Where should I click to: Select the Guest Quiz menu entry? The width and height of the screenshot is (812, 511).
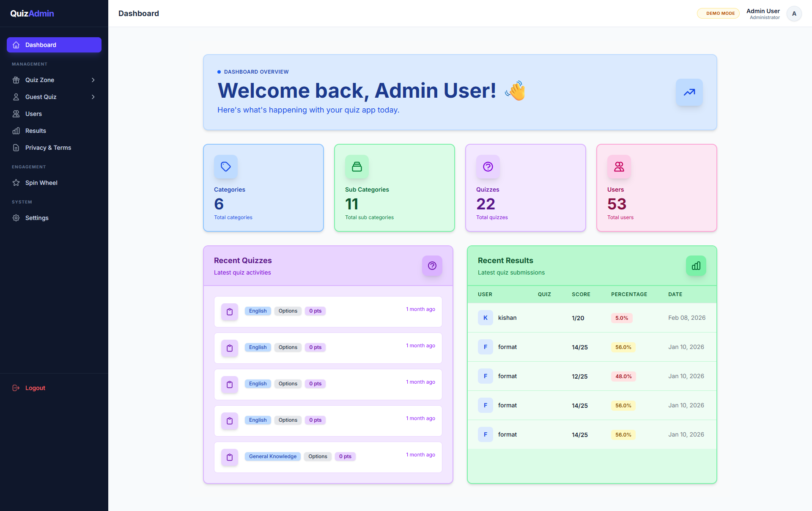pyautogui.click(x=41, y=97)
